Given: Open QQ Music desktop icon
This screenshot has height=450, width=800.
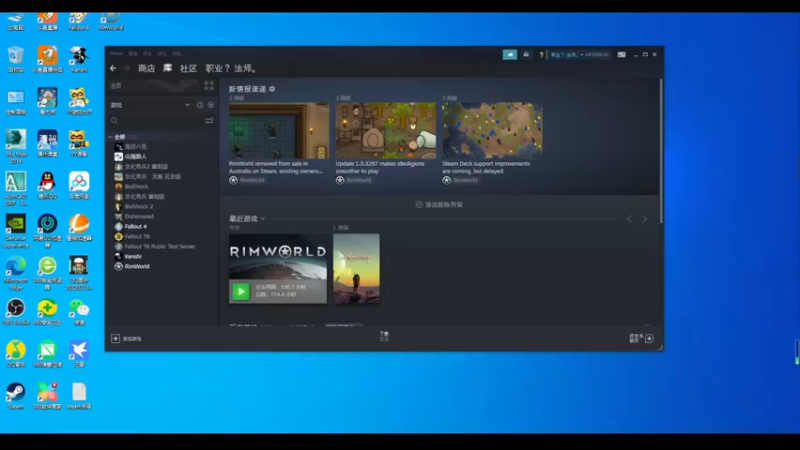Looking at the screenshot, I should pyautogui.click(x=16, y=354).
